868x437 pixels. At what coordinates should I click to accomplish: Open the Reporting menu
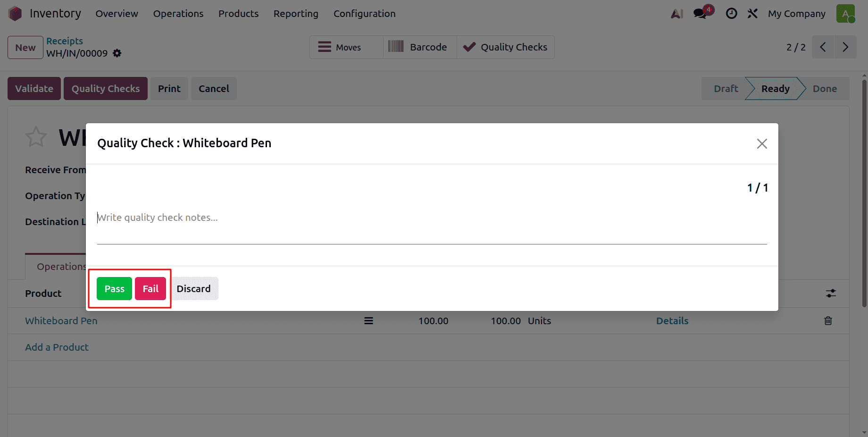click(296, 14)
